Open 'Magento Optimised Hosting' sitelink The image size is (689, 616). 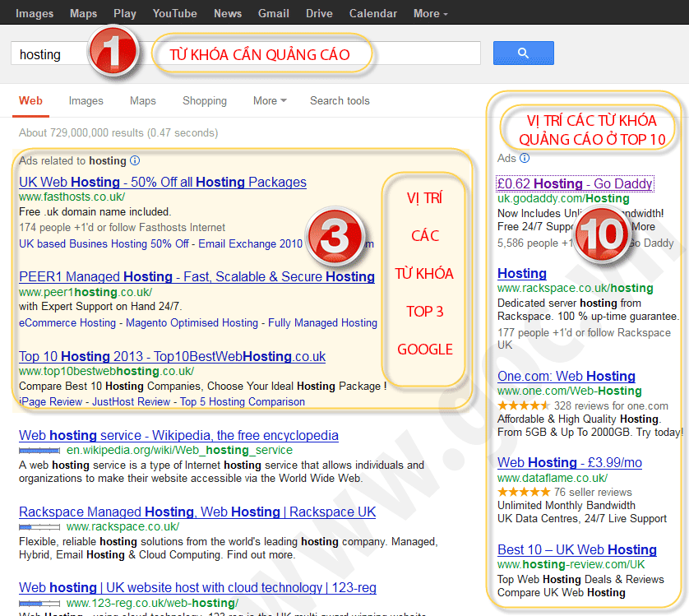pyautogui.click(x=192, y=322)
